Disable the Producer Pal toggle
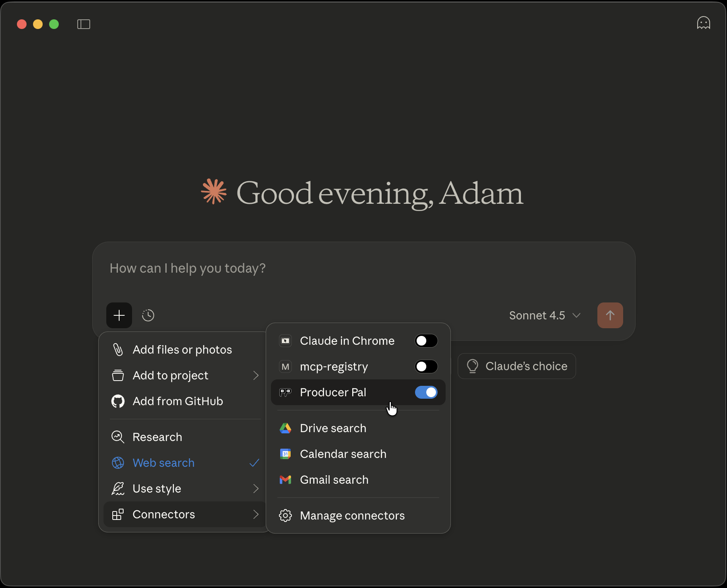The width and height of the screenshot is (727, 588). click(426, 392)
